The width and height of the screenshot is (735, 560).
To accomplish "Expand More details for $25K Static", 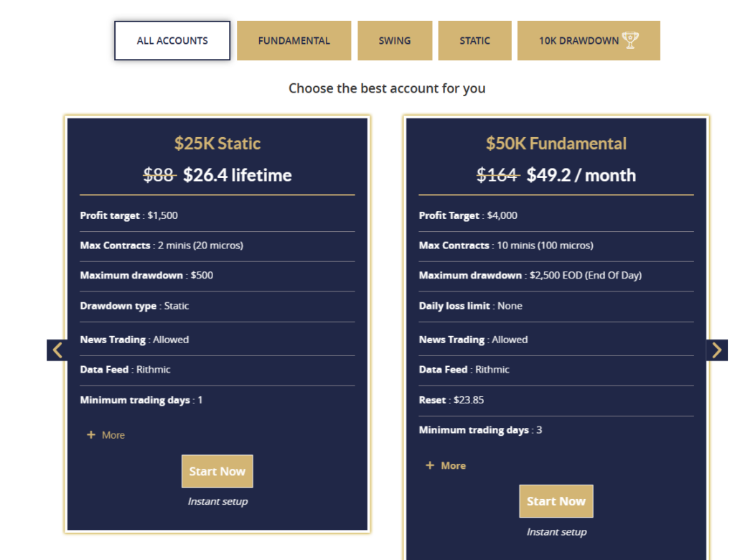I will pos(113,435).
